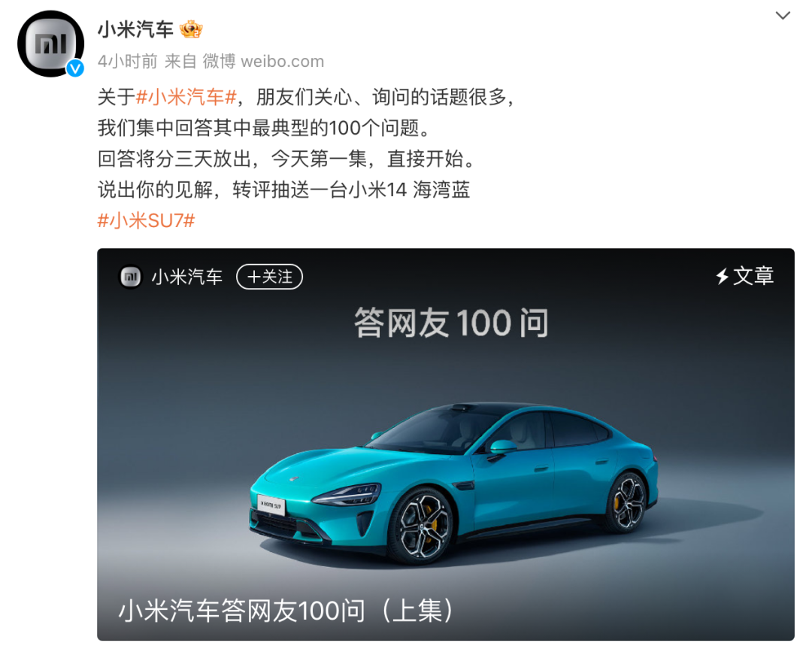Open the #小米汽车# hashtag topic

pos(186,97)
